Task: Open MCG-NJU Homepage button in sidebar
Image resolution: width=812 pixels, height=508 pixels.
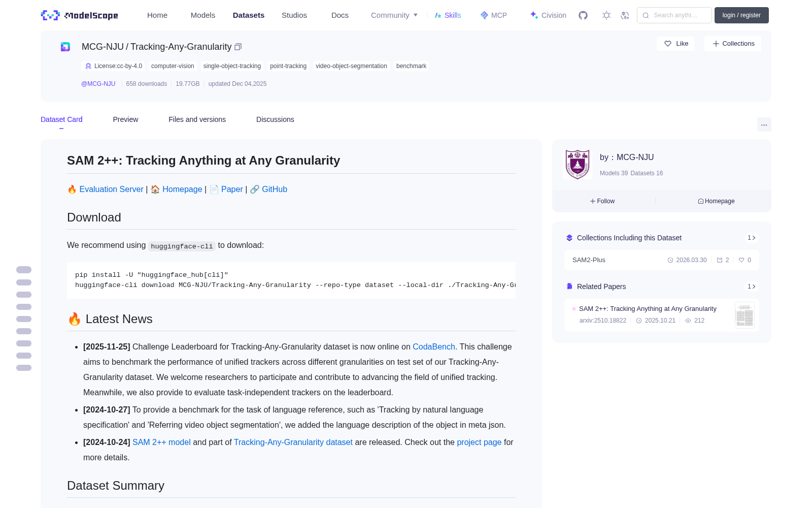Action: click(x=716, y=201)
